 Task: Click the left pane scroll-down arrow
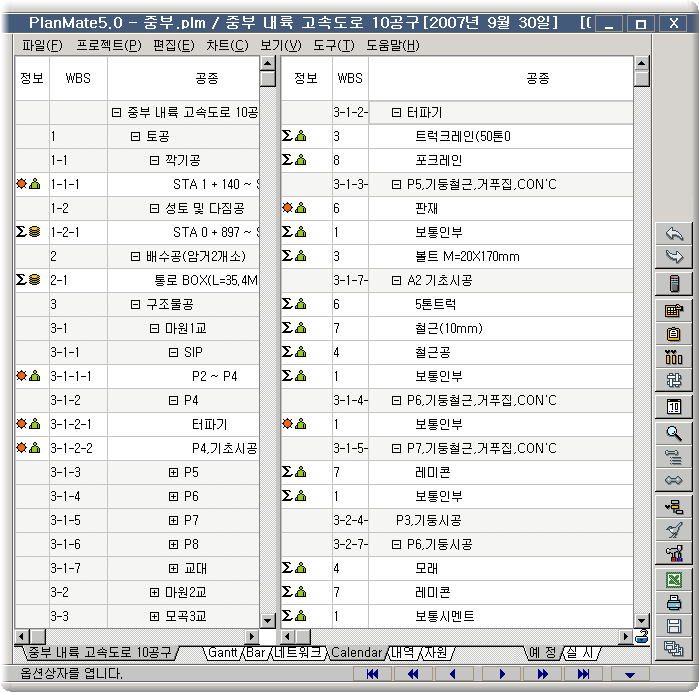point(267,620)
